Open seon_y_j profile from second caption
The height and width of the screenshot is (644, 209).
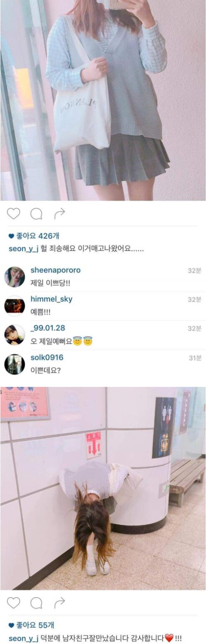(23, 638)
